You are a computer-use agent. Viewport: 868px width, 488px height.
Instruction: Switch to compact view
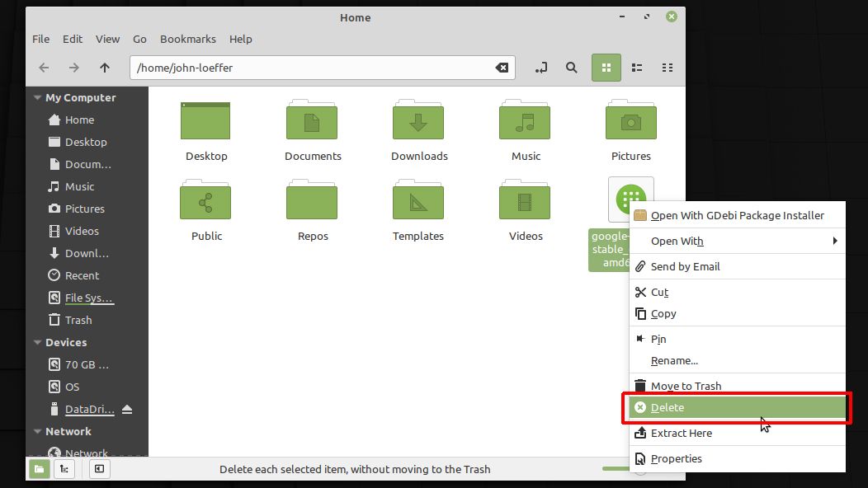[667, 68]
